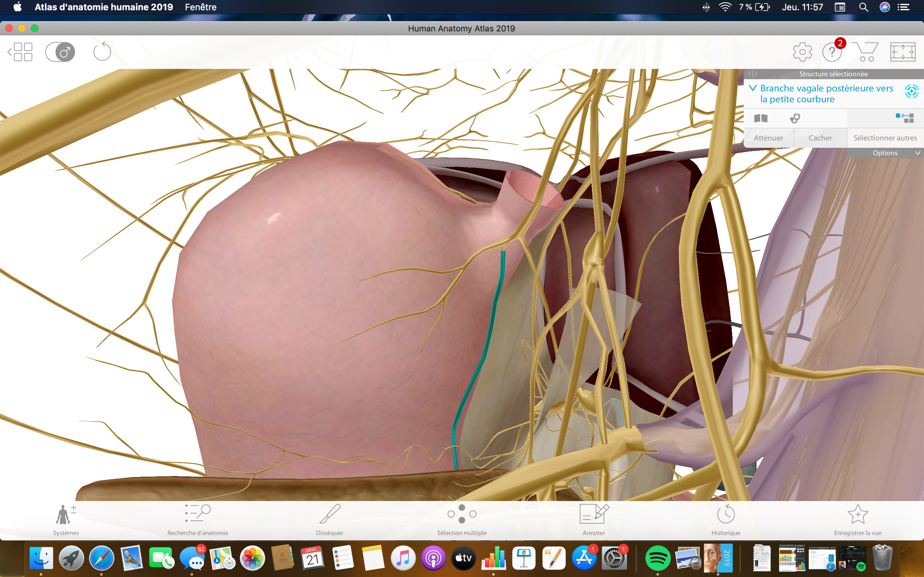Screen dimensions: 924x577
Task: Open help question mark icon
Action: tap(832, 52)
